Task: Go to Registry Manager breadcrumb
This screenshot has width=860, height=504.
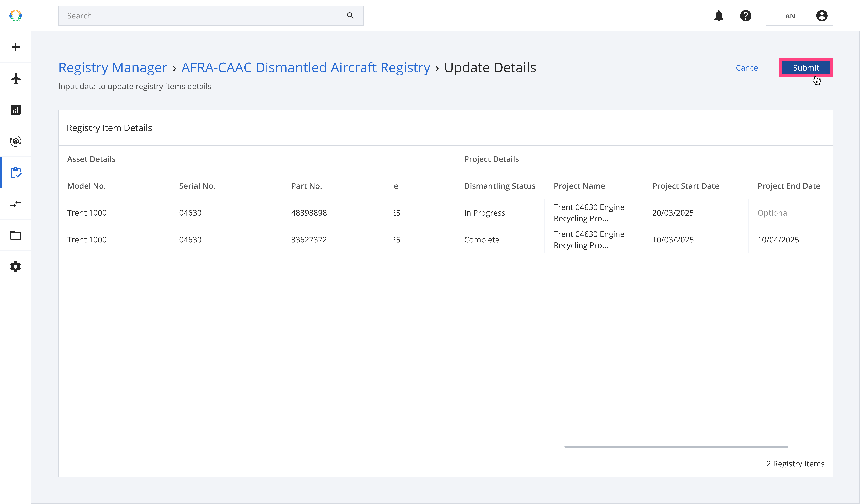Action: (113, 68)
